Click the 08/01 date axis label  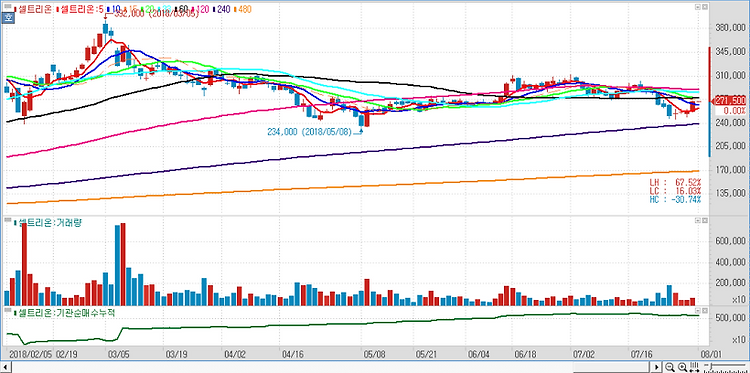711,355
